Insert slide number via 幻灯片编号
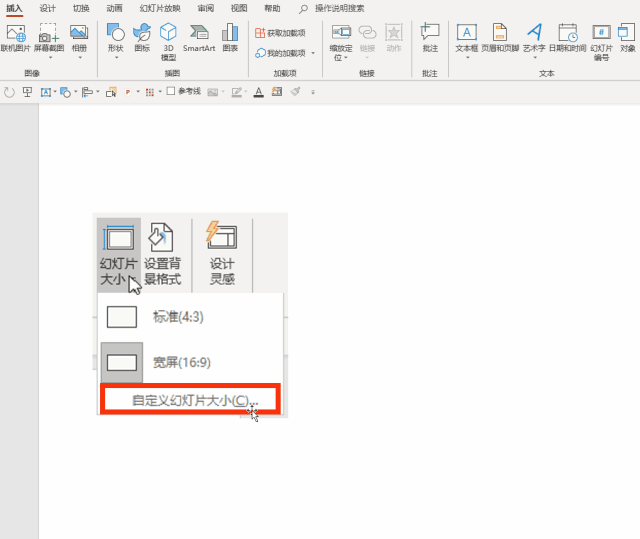 tap(601, 42)
